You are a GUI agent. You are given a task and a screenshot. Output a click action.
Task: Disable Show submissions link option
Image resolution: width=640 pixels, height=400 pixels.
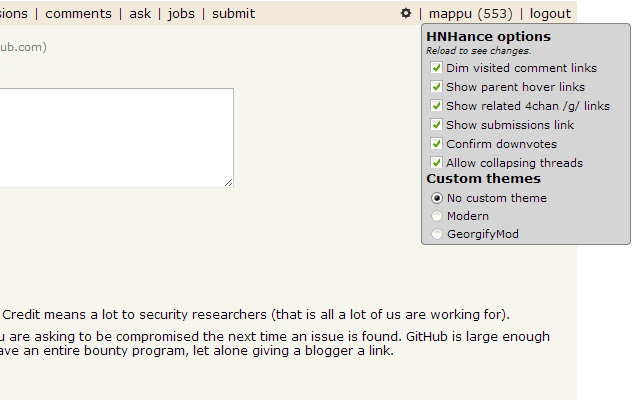pyautogui.click(x=436, y=125)
